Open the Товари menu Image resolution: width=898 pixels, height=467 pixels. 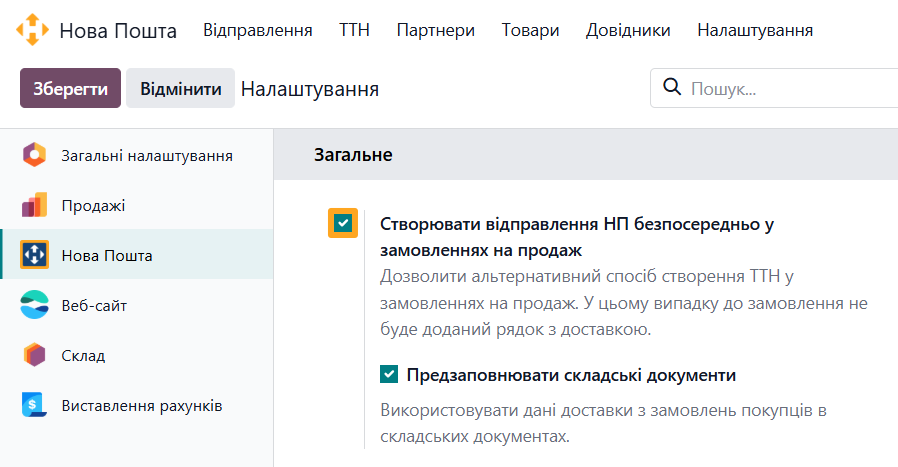coord(530,30)
